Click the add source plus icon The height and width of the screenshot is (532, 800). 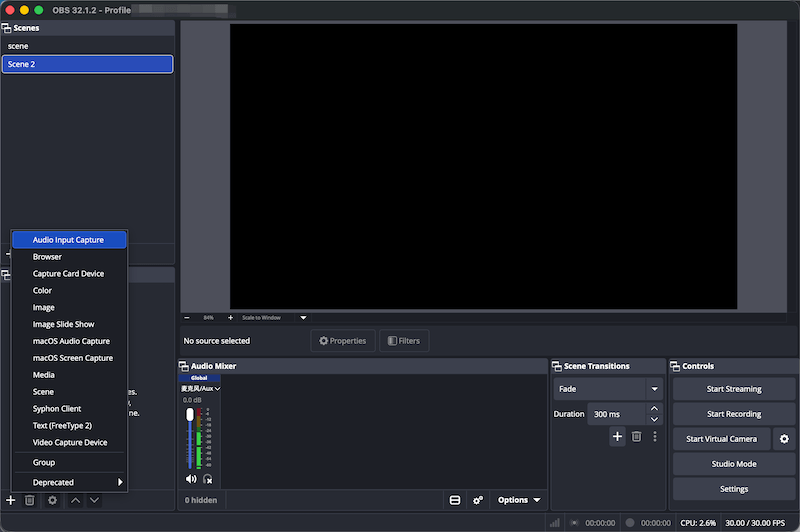11,500
